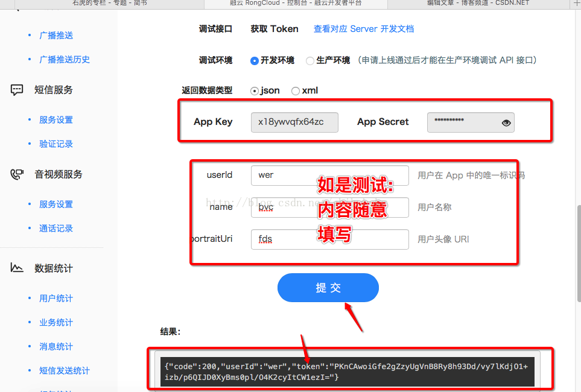Screen dimensions: 581x392
Task: Switch to the 编辑文章 CSDN.NET browser tab
Action: pyautogui.click(x=478, y=4)
